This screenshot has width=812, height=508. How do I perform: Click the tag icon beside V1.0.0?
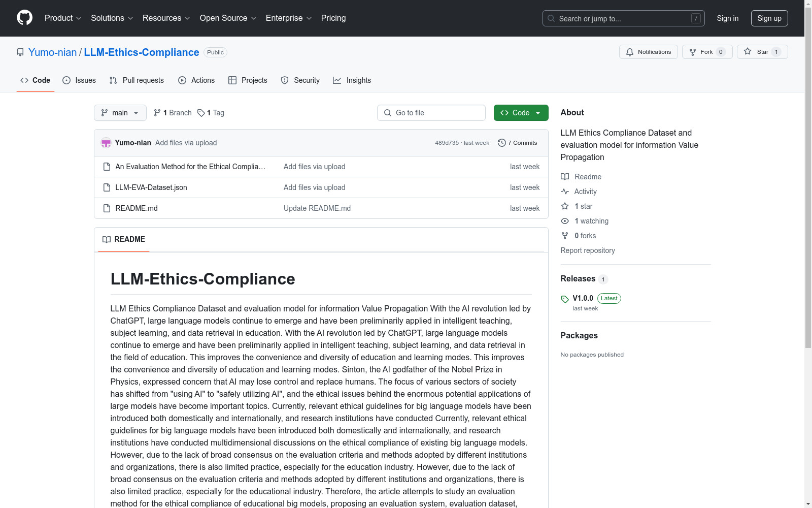pyautogui.click(x=565, y=299)
